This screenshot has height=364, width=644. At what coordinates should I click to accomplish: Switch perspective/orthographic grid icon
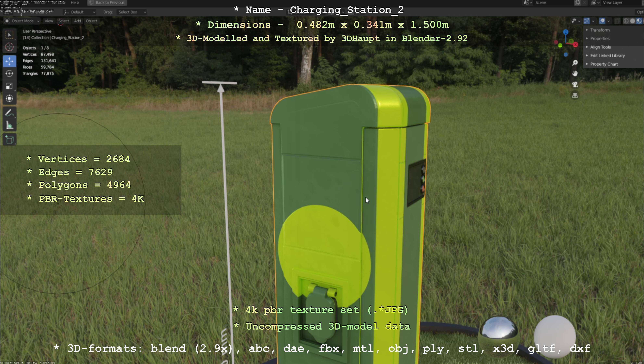575,95
